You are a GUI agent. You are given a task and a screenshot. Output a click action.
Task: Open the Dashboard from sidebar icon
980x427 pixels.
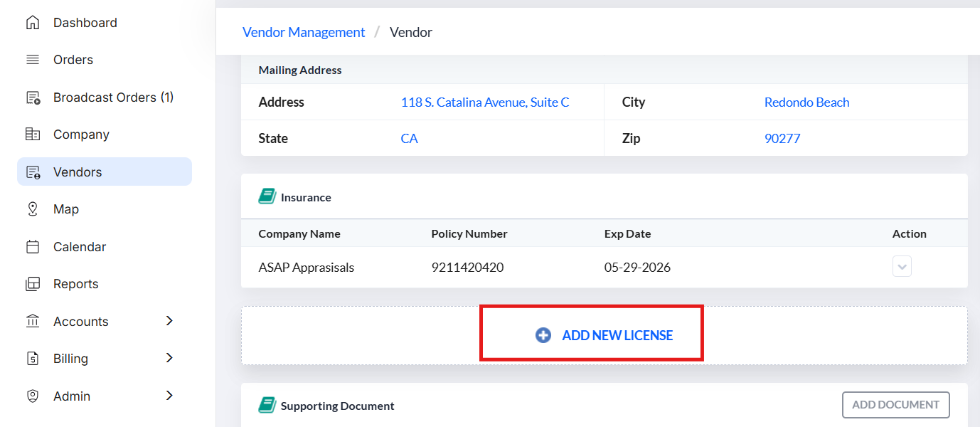[x=33, y=22]
